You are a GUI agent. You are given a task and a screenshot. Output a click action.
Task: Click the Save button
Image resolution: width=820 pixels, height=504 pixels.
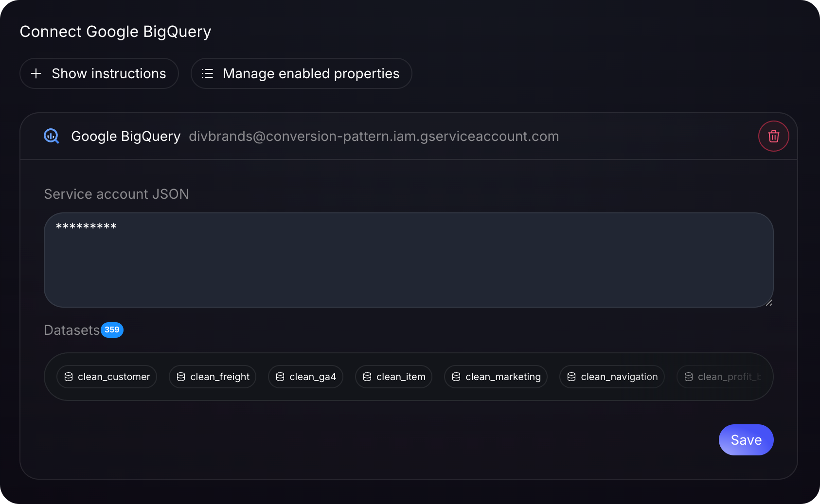click(746, 440)
